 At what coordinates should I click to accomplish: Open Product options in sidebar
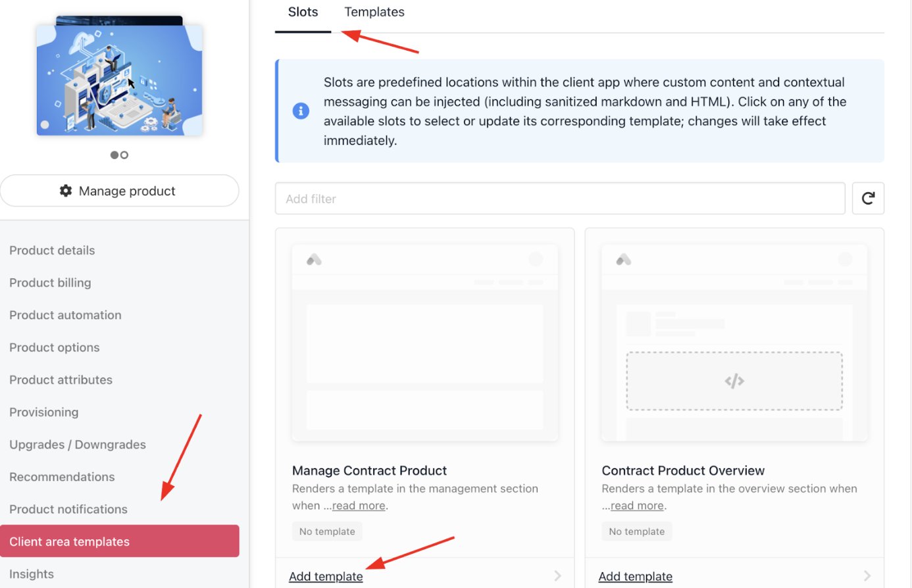click(55, 347)
